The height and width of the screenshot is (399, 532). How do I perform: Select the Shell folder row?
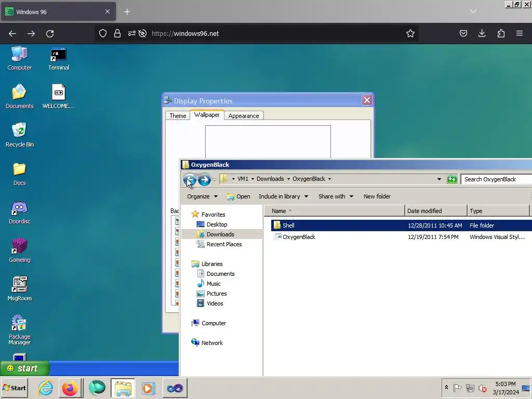tap(402, 225)
